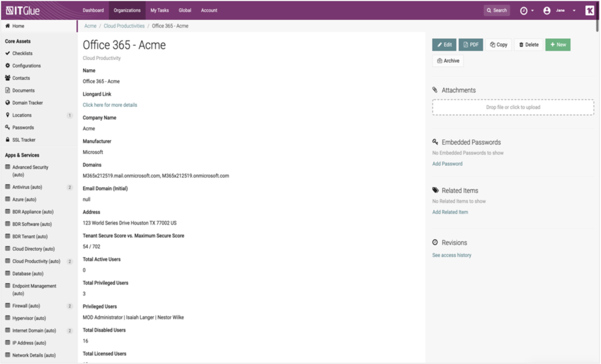Image resolution: width=601 pixels, height=364 pixels.
Task: Click the SSL Tracker lock icon
Action: [7, 140]
